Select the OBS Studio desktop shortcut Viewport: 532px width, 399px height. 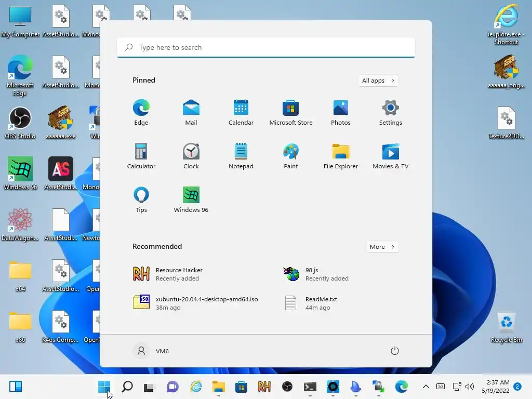(x=20, y=123)
